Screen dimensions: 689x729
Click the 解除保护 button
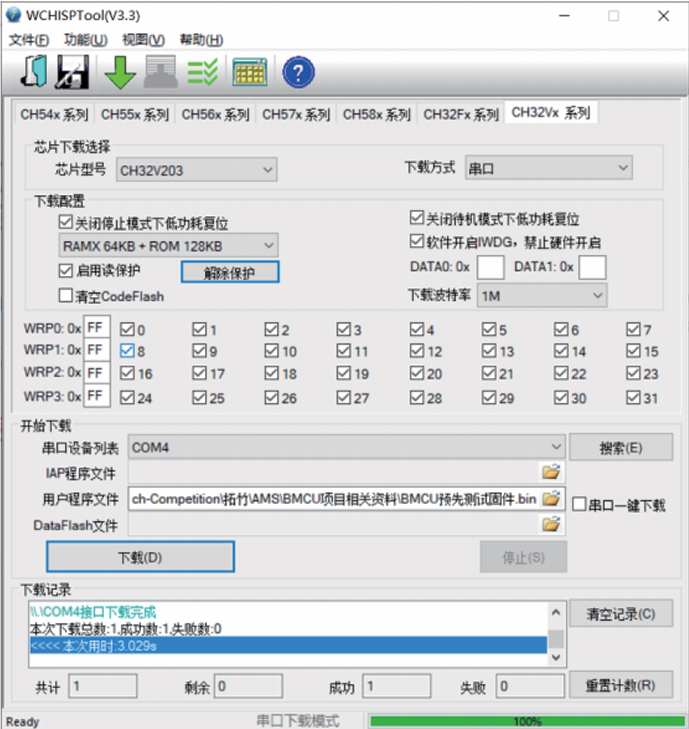tap(230, 272)
